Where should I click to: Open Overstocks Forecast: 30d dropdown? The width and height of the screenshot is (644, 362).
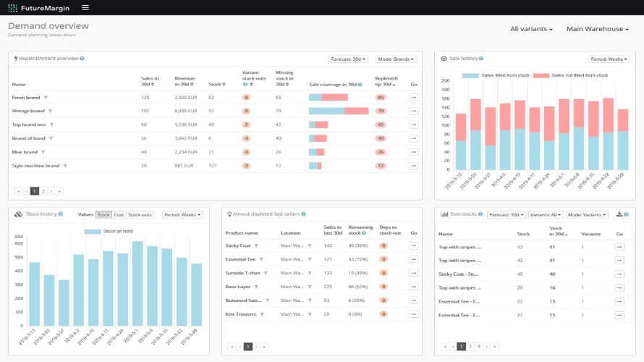coord(506,214)
